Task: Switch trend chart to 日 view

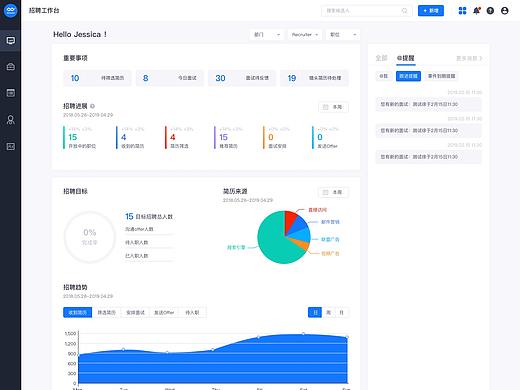Action: [315, 312]
